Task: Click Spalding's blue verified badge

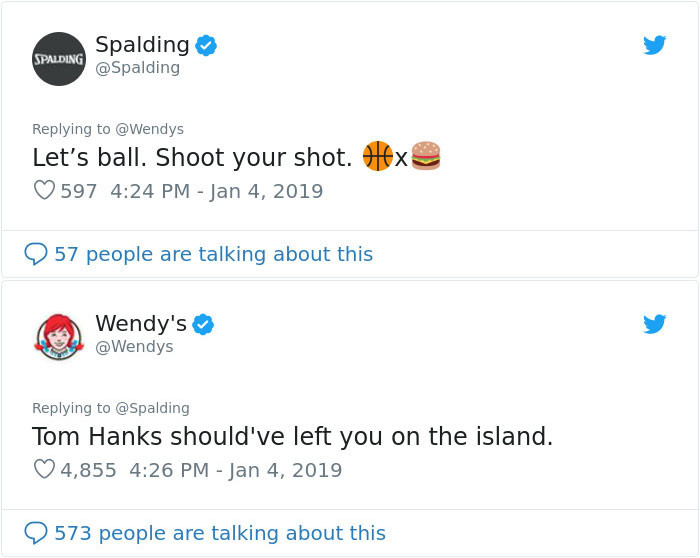Action: (x=206, y=45)
